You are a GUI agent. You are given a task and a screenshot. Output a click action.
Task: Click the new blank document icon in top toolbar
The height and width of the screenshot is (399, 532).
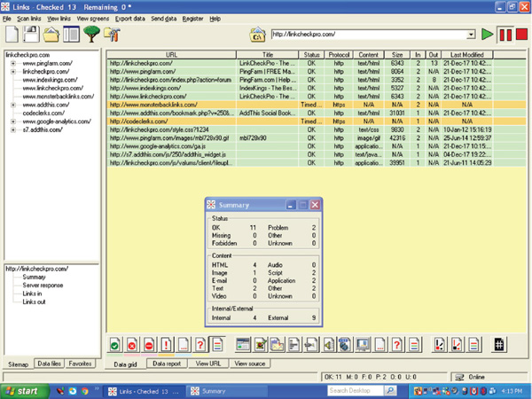pos(12,35)
